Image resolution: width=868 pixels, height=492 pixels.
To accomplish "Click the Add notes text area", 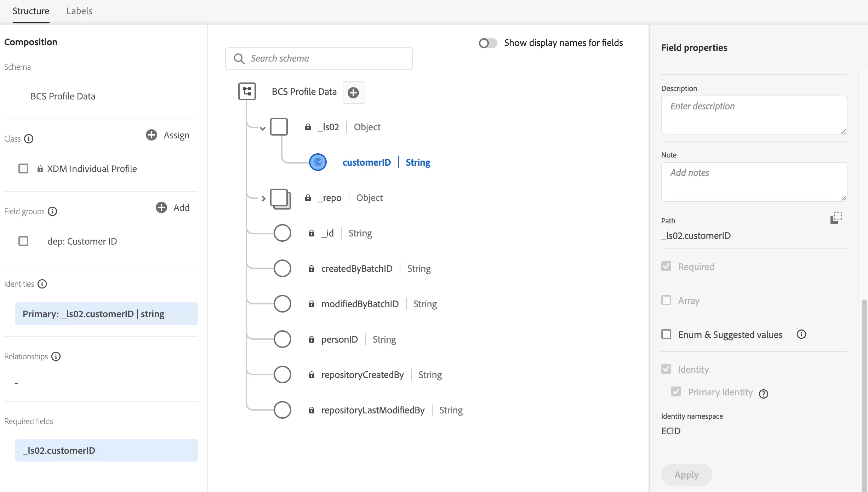I will pyautogui.click(x=754, y=182).
